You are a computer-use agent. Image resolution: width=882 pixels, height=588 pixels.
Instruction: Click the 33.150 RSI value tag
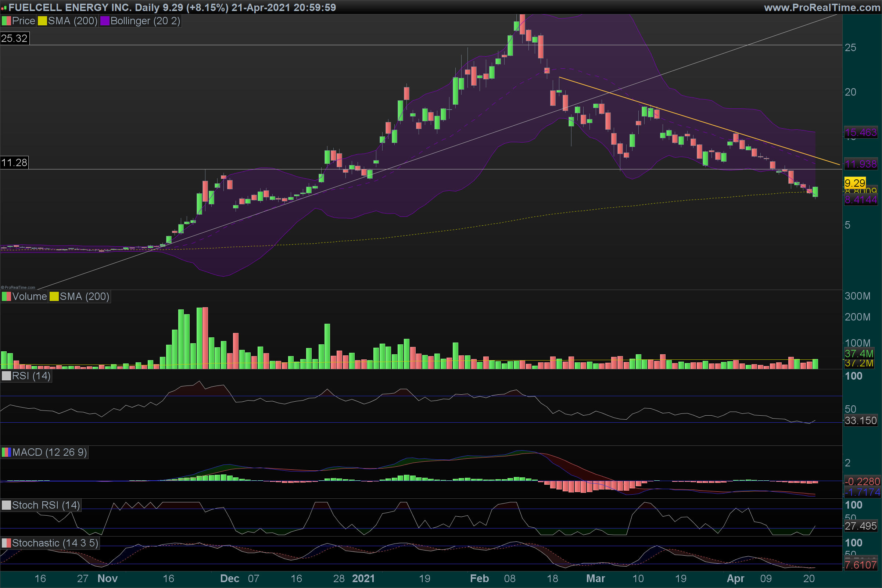pyautogui.click(x=861, y=420)
